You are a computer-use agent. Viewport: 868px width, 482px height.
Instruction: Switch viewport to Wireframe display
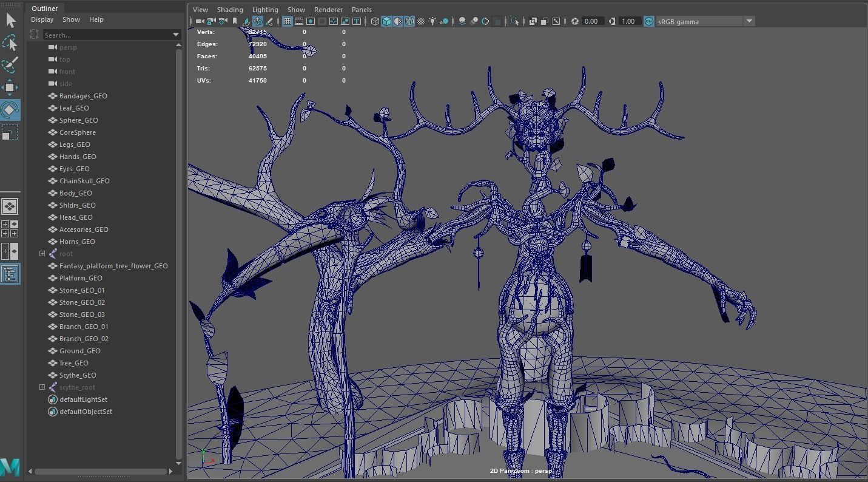[375, 21]
